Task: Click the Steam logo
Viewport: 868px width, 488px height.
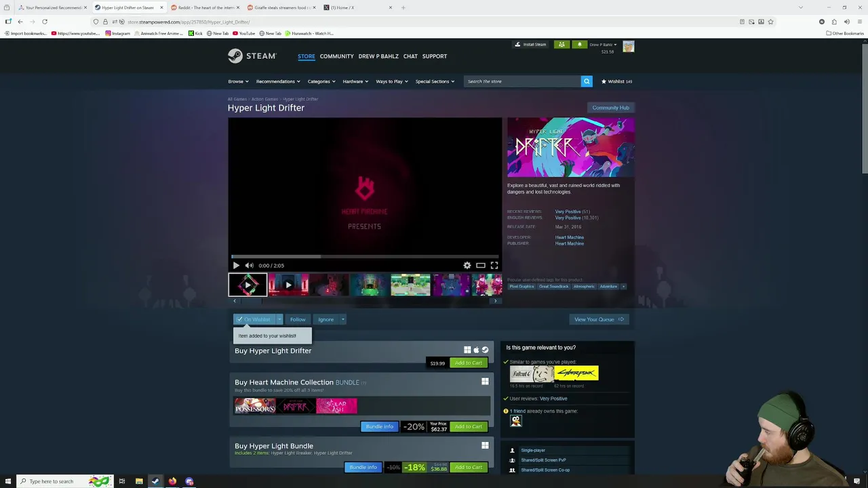Action: click(252, 56)
